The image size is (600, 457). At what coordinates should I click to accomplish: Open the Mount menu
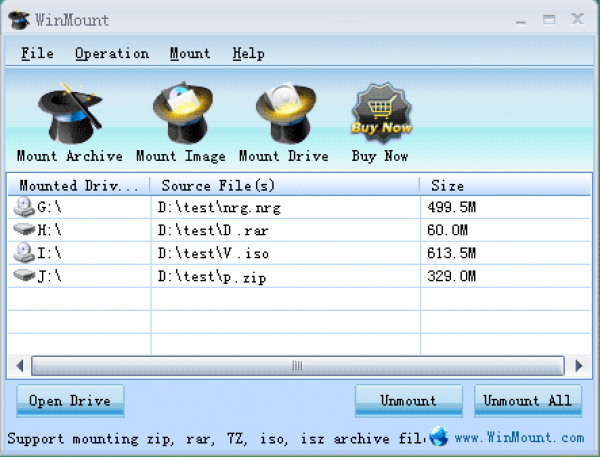(x=190, y=54)
